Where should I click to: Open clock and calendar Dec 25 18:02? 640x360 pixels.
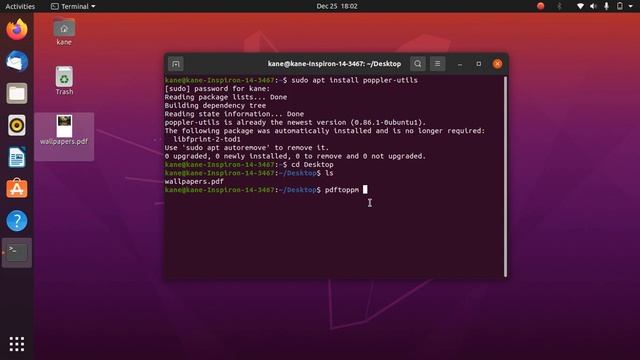pos(337,6)
